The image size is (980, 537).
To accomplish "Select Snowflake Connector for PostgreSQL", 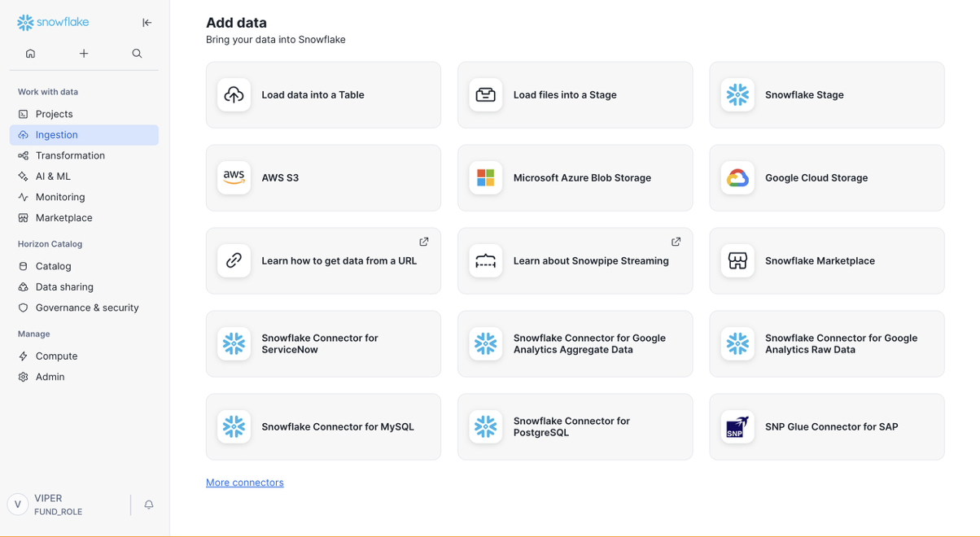I will [575, 427].
